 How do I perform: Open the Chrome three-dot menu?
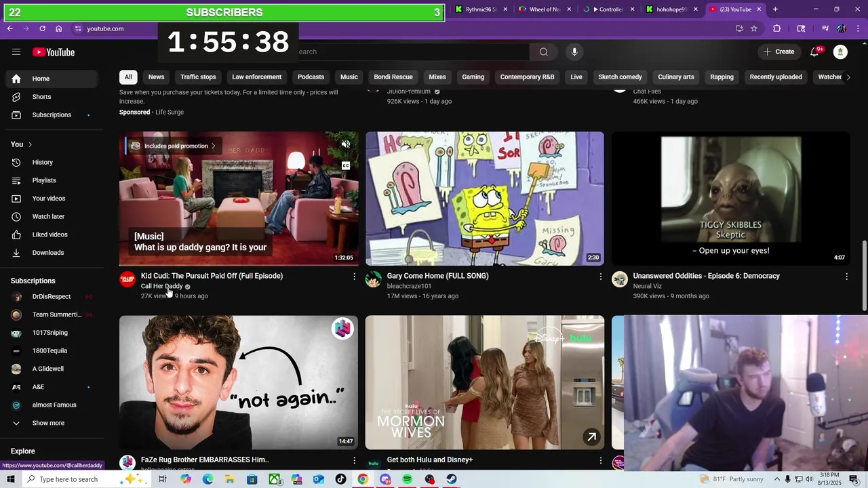pyautogui.click(x=857, y=28)
